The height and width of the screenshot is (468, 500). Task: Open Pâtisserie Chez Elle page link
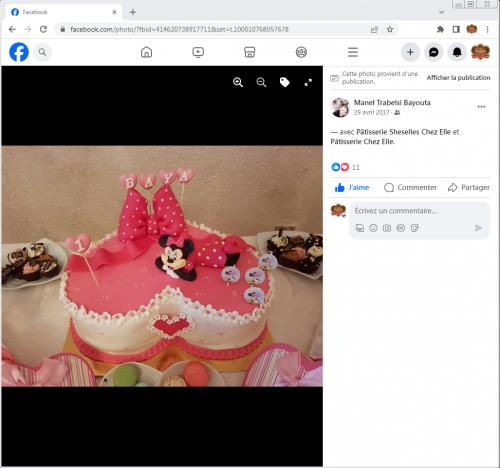point(362,142)
